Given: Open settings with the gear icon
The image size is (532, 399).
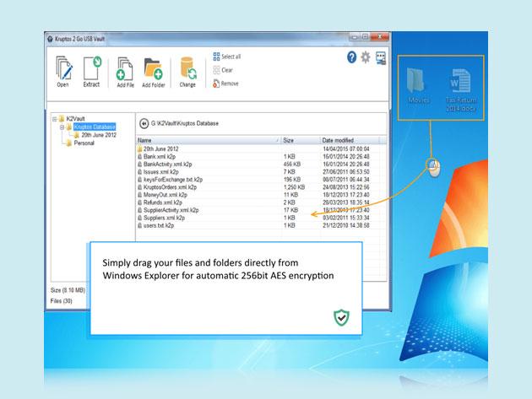Looking at the screenshot, I should pos(366,57).
